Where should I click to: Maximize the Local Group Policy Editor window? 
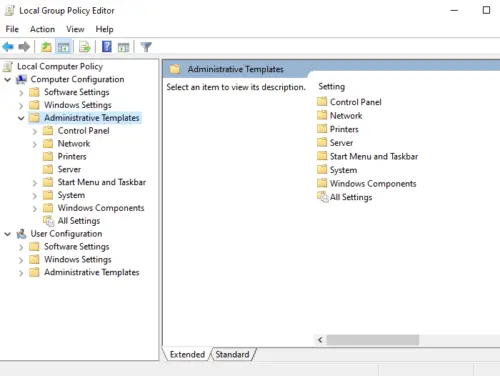(x=486, y=10)
